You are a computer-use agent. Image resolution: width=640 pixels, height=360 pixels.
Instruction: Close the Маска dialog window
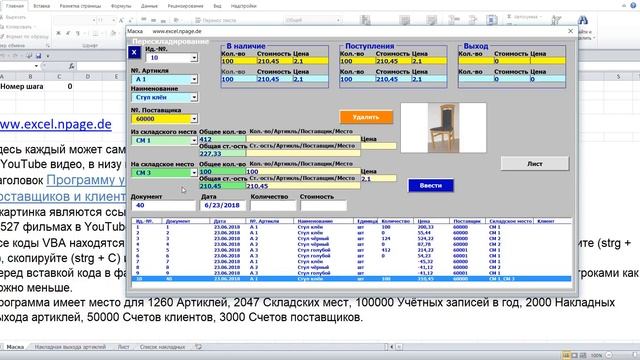570,31
